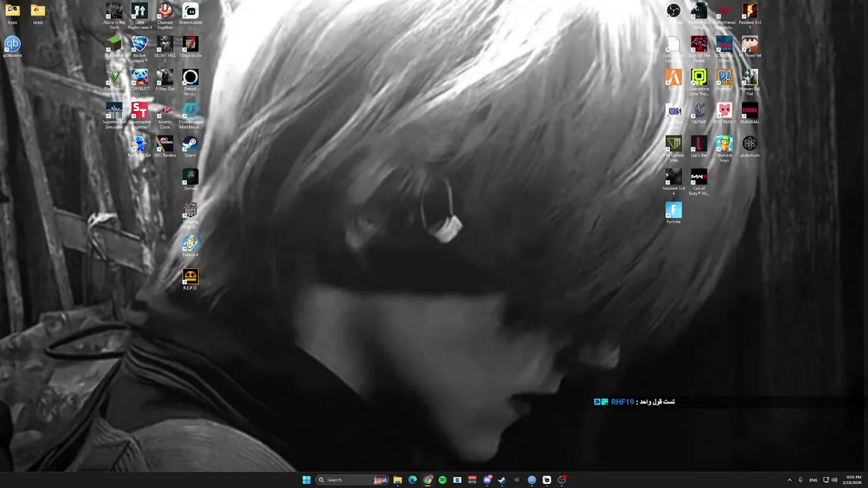Select the Stumble Guys shortcut

pyautogui.click(x=724, y=149)
